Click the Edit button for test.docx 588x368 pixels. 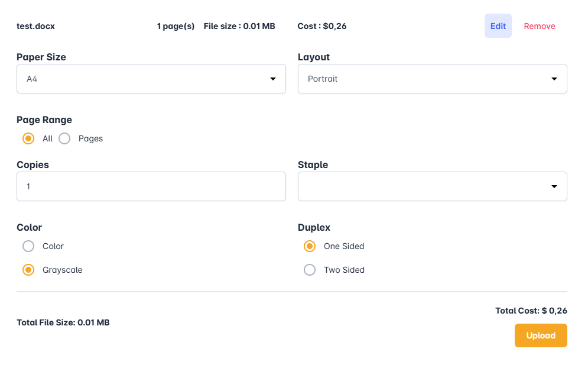pyautogui.click(x=498, y=26)
